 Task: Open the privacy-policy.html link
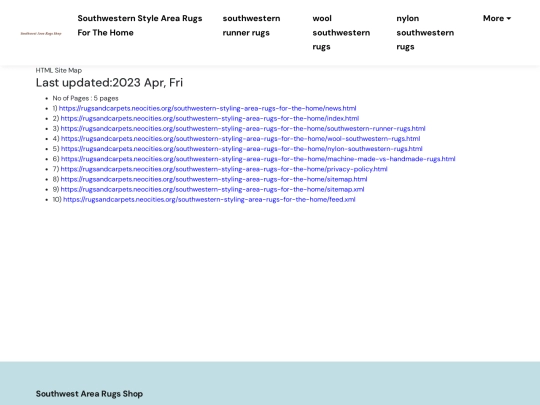coord(224,169)
